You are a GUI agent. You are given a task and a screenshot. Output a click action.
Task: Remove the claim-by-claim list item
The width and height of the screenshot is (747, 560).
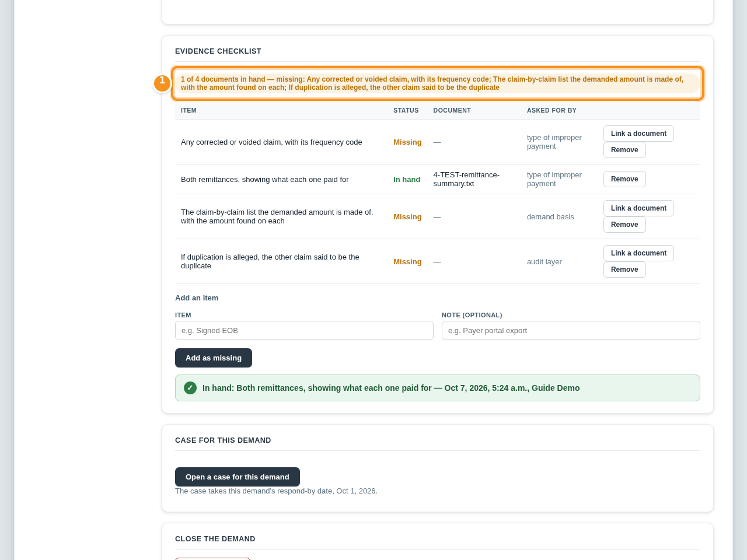pos(624,225)
